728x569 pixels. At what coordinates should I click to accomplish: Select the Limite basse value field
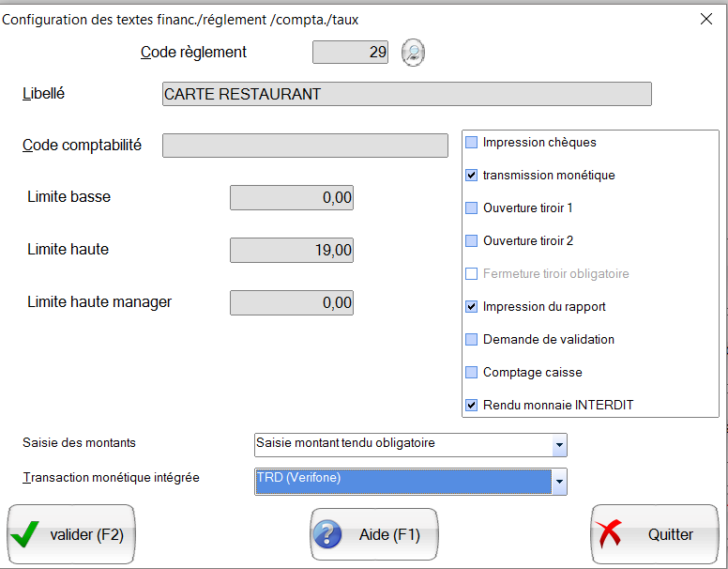click(x=292, y=198)
